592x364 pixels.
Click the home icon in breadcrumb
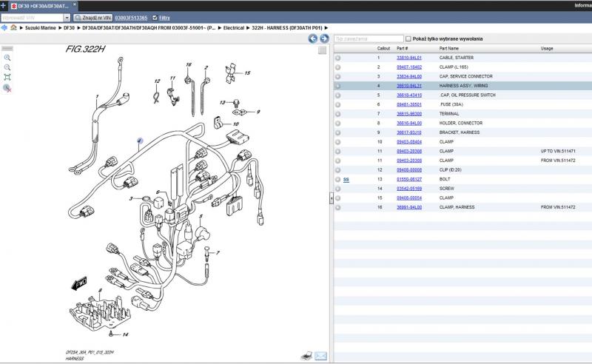coord(13,27)
